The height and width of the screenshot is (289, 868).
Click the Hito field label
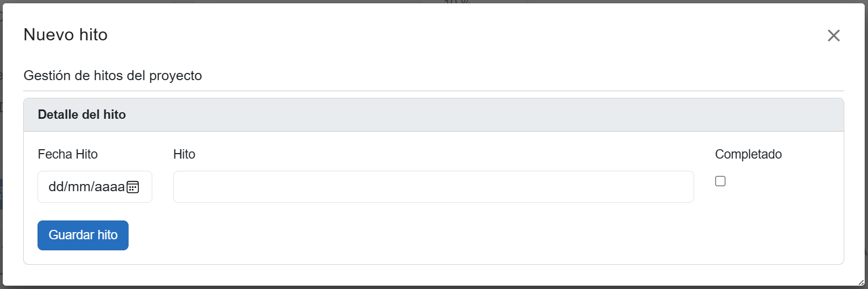point(184,154)
